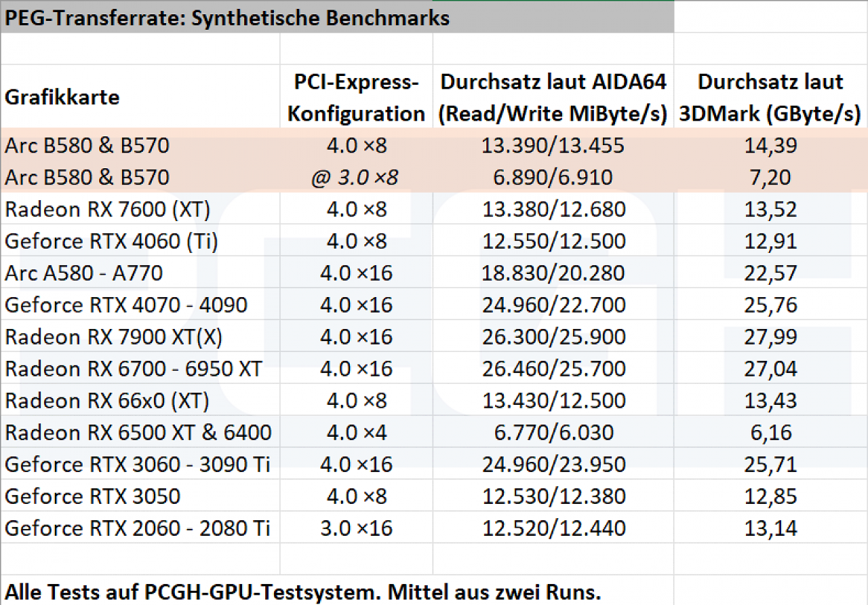Click the value '14,39'

click(770, 144)
